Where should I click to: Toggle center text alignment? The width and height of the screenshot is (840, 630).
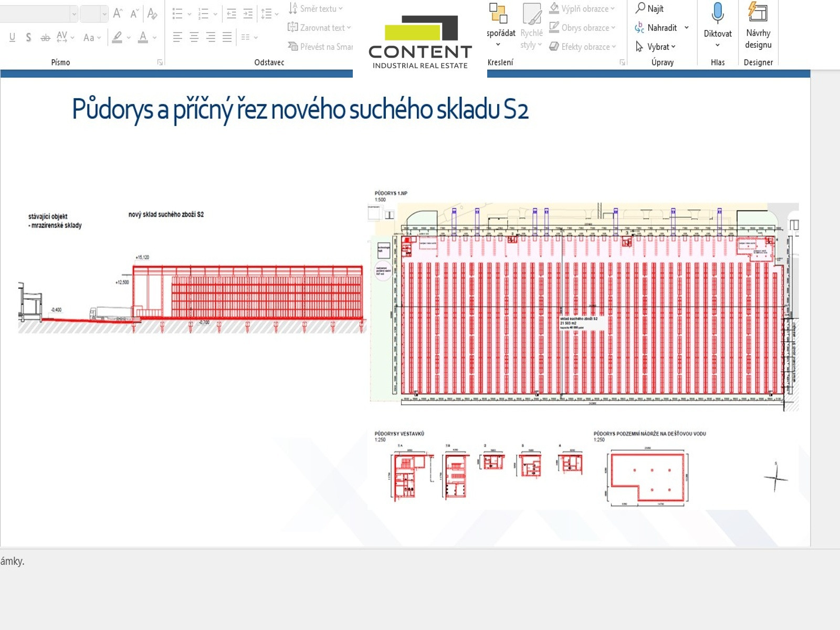[194, 37]
